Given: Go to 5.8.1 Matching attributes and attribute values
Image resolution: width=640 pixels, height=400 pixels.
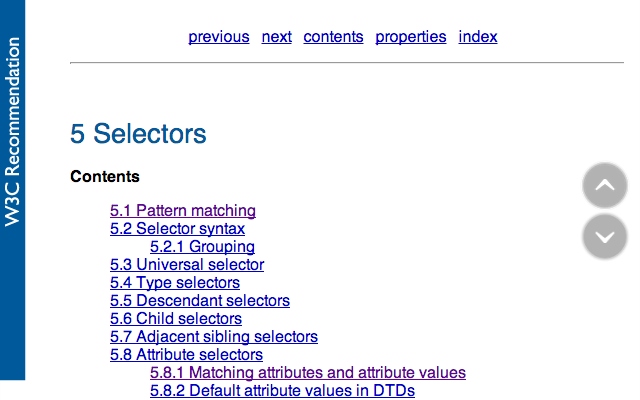Looking at the screenshot, I should pyautogui.click(x=308, y=373).
